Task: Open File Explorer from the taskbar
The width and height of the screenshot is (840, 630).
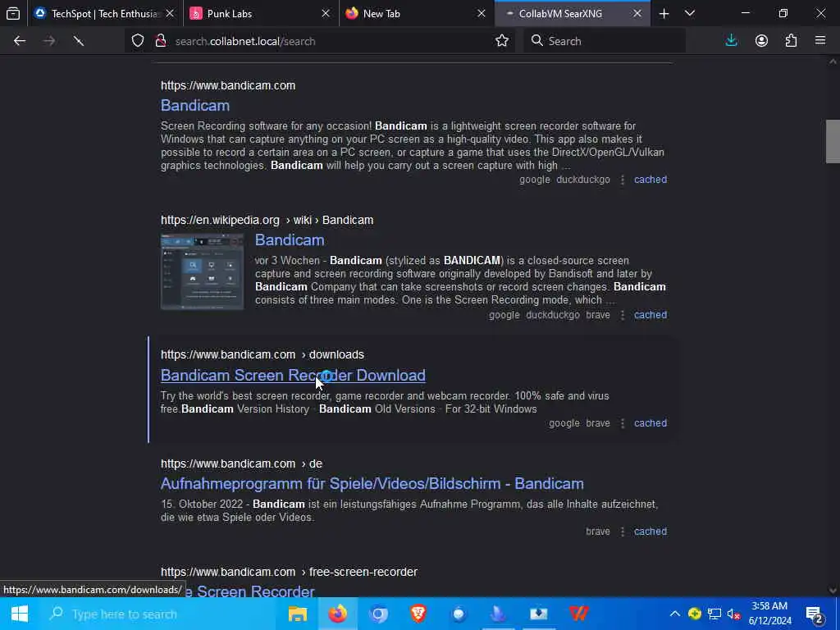Action: (297, 614)
